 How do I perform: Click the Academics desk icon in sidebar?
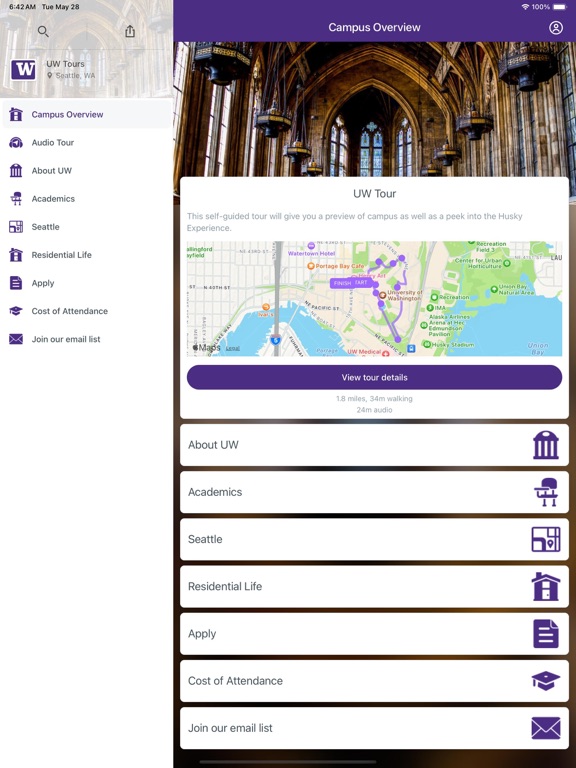coord(16,198)
